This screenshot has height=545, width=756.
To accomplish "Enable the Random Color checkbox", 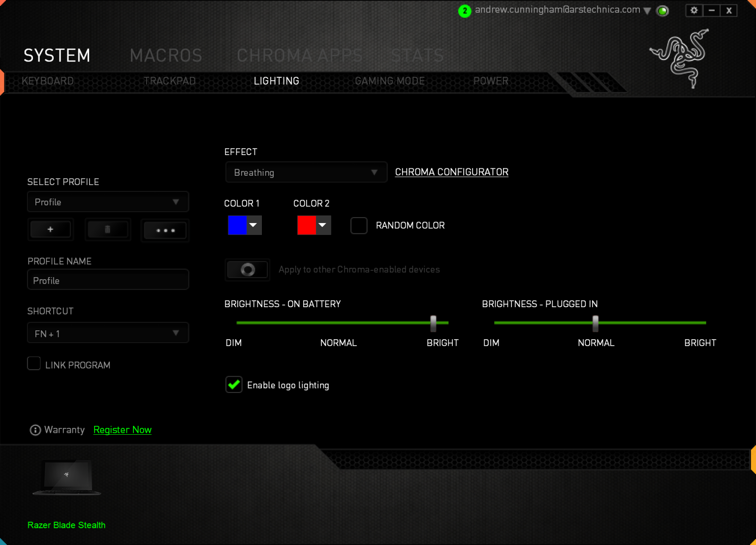I will coord(359,225).
